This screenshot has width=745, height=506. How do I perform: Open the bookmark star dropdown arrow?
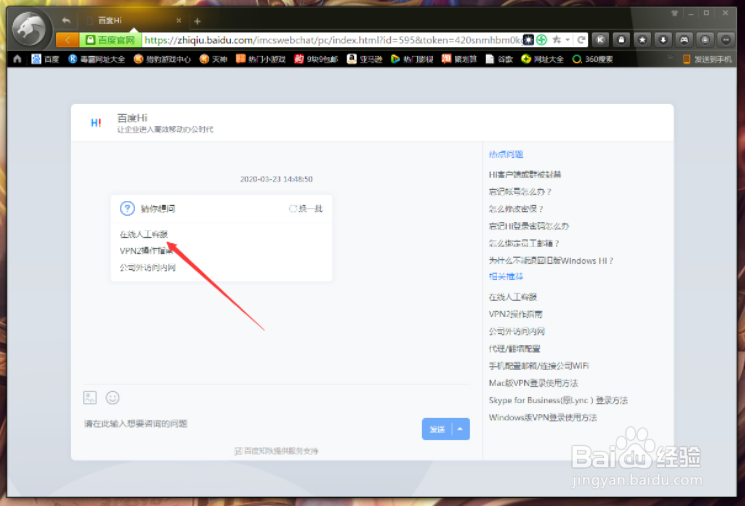tap(567, 40)
